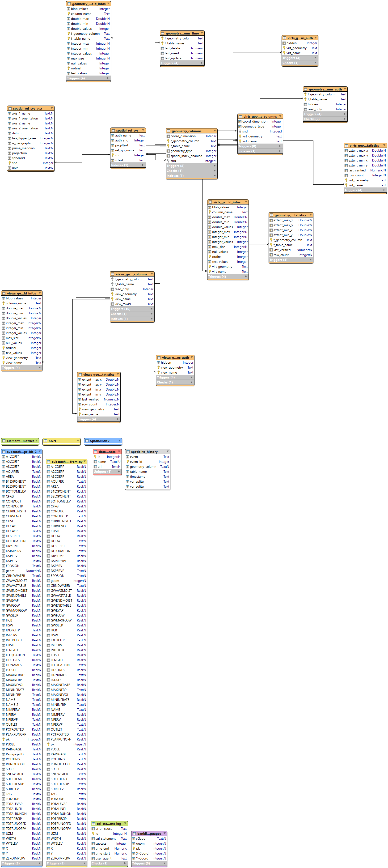Click the Element...metries table header icon
Image resolution: width=388 pixels, height=868 pixels.
coord(4,441)
